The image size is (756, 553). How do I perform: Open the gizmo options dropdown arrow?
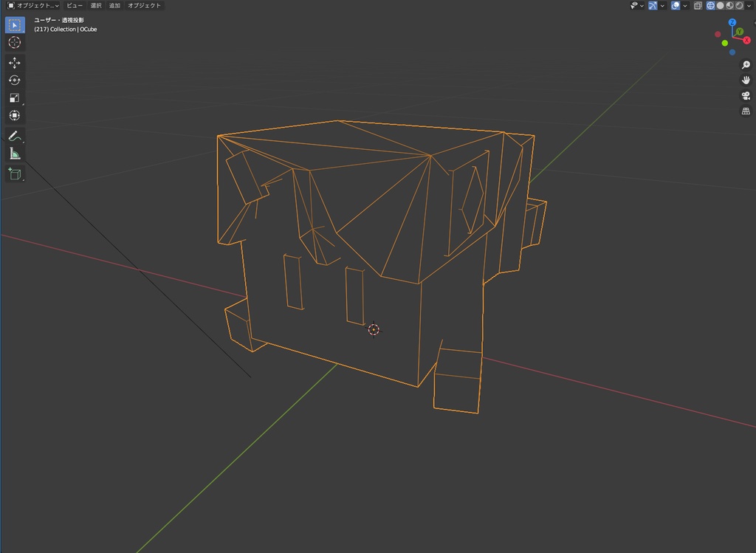tap(662, 6)
